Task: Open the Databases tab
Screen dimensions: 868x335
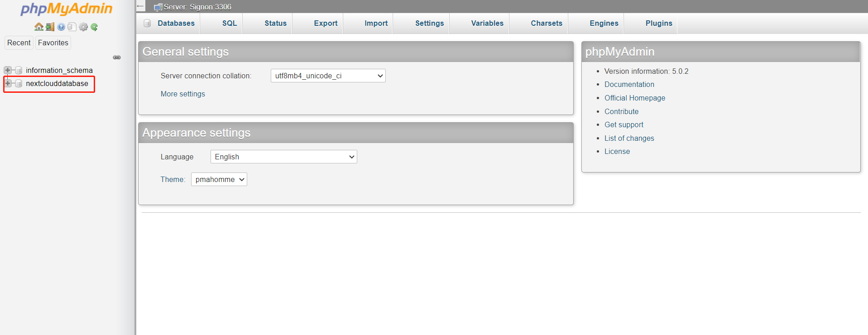Action: [x=169, y=23]
